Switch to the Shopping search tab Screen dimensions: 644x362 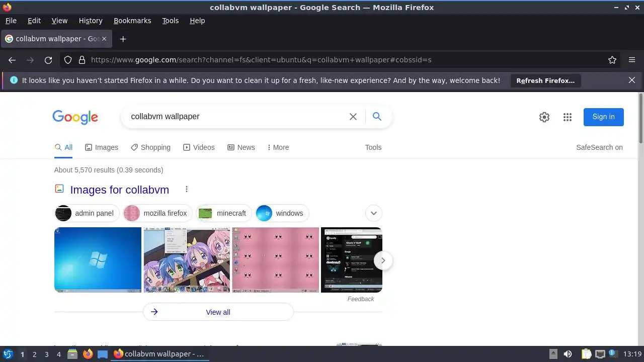click(x=150, y=147)
